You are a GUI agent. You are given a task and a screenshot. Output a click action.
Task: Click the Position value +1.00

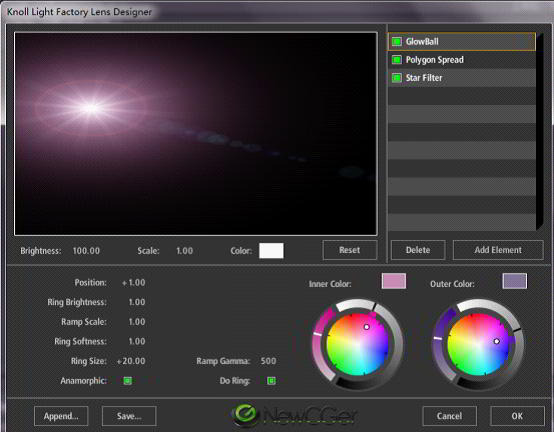click(134, 283)
